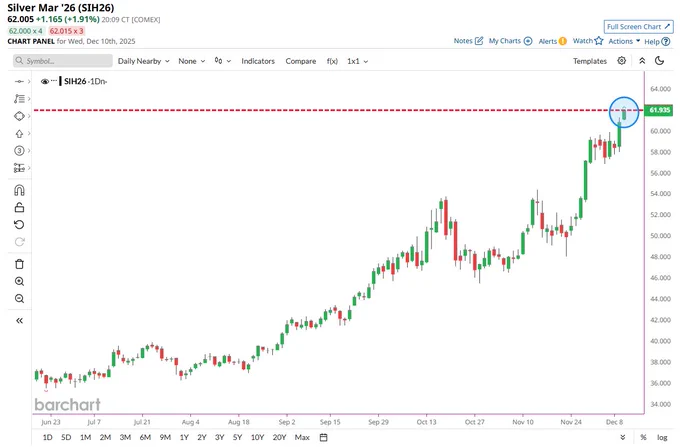Select the 1D time range
Image resolution: width=680 pixels, height=447 pixels.
(47, 437)
